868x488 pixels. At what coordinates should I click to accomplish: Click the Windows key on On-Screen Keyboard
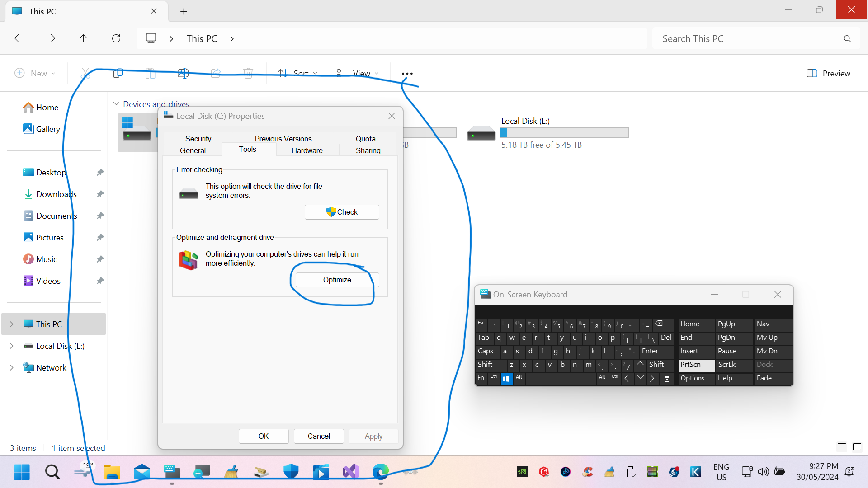click(506, 379)
